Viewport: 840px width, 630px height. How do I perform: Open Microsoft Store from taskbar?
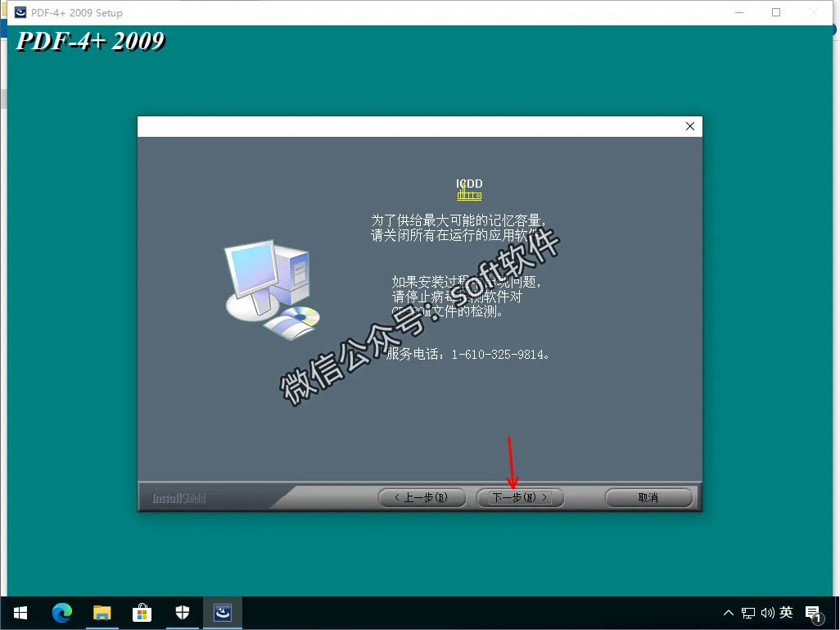(x=142, y=613)
